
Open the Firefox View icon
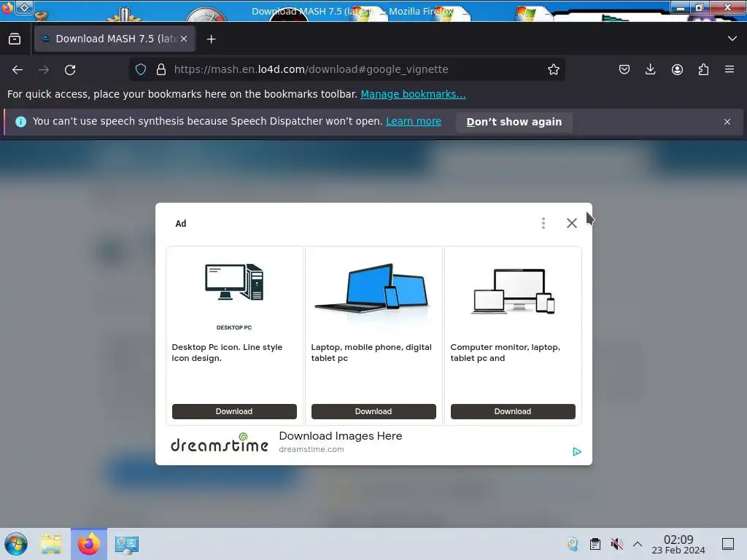(x=15, y=39)
